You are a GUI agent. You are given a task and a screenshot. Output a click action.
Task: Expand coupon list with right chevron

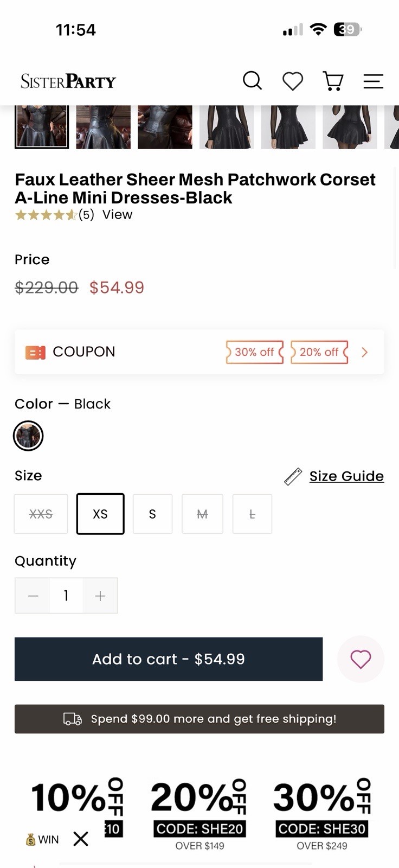[364, 352]
